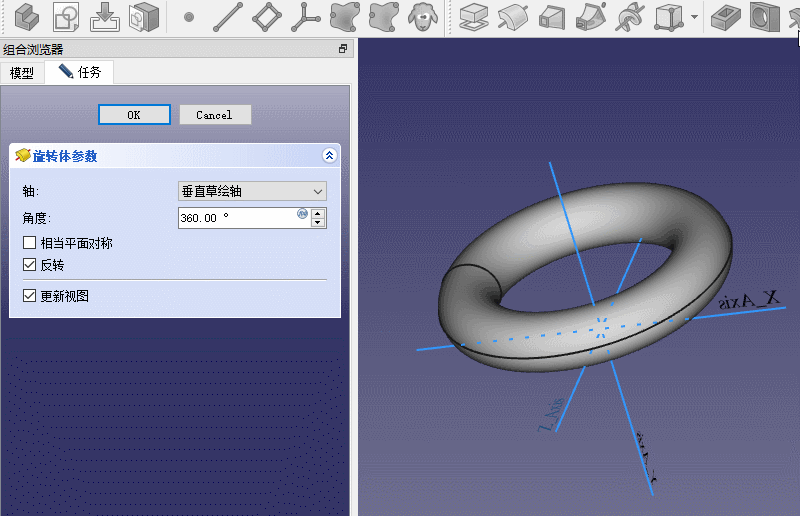
Task: Collapse the 旋转体参数 panel
Action: 329,156
